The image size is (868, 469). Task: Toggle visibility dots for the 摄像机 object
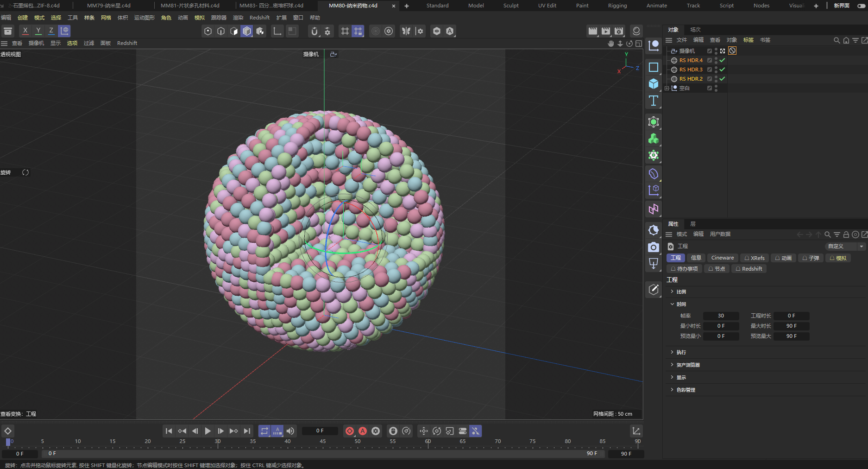[716, 51]
